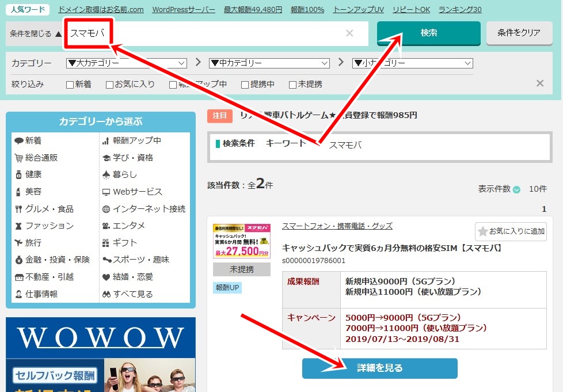563x392 pixels.
Task: Click the 不動産・引越 building icon
Action: (x=18, y=277)
